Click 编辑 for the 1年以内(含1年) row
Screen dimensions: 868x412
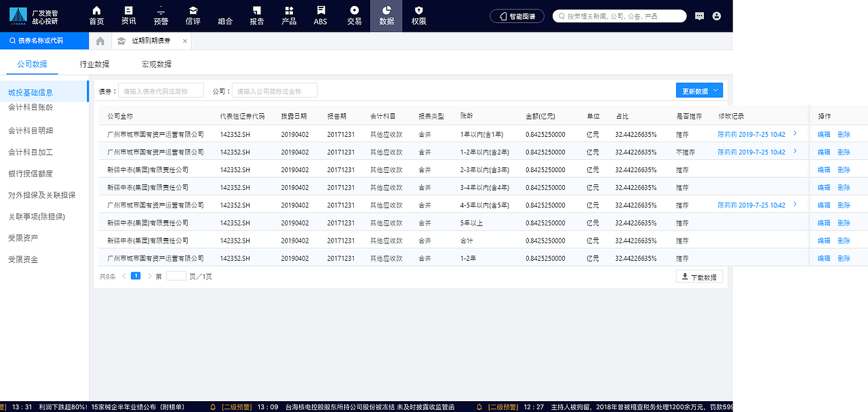824,135
